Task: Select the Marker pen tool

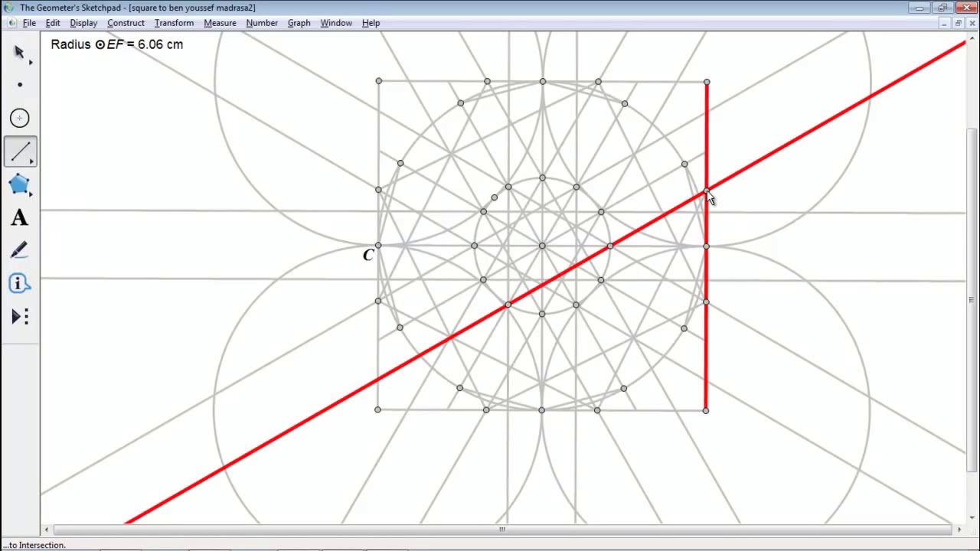Action: pyautogui.click(x=20, y=251)
